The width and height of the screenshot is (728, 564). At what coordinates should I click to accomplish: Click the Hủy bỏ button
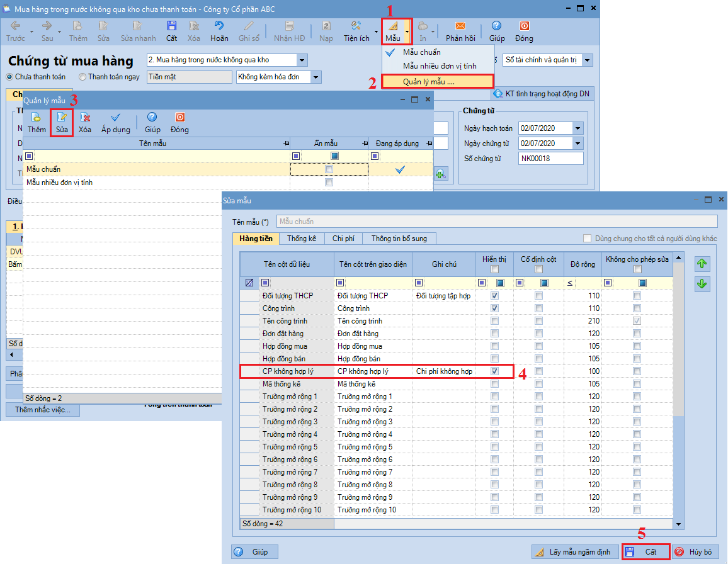pyautogui.click(x=695, y=552)
